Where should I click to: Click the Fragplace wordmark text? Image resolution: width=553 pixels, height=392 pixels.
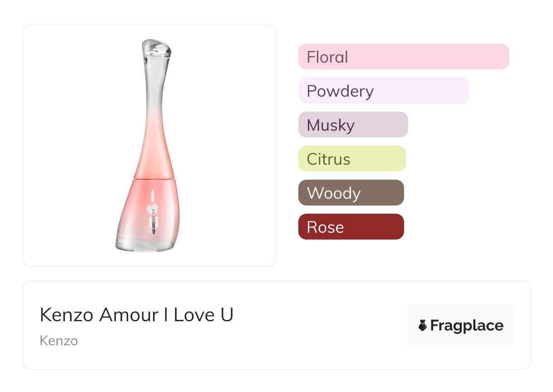pyautogui.click(x=466, y=325)
